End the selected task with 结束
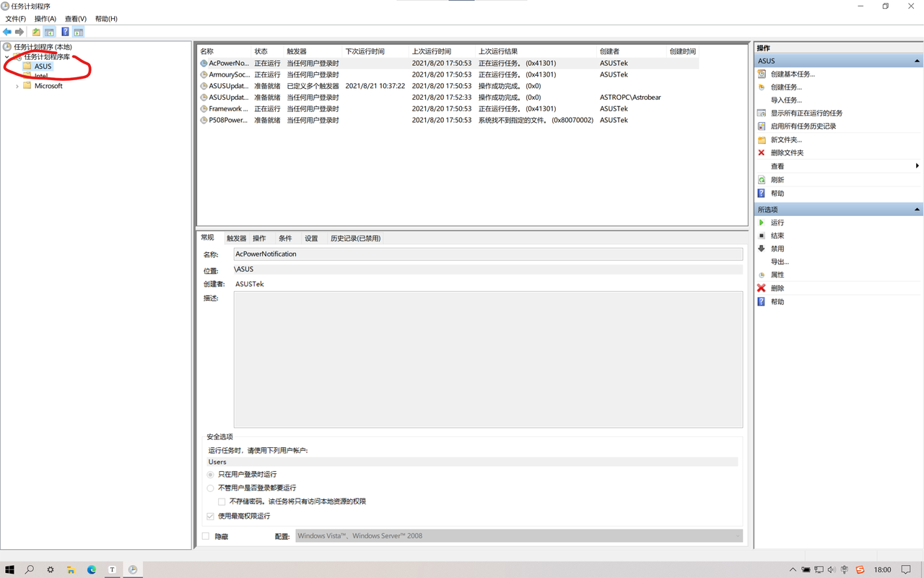924x578 pixels. (x=777, y=236)
